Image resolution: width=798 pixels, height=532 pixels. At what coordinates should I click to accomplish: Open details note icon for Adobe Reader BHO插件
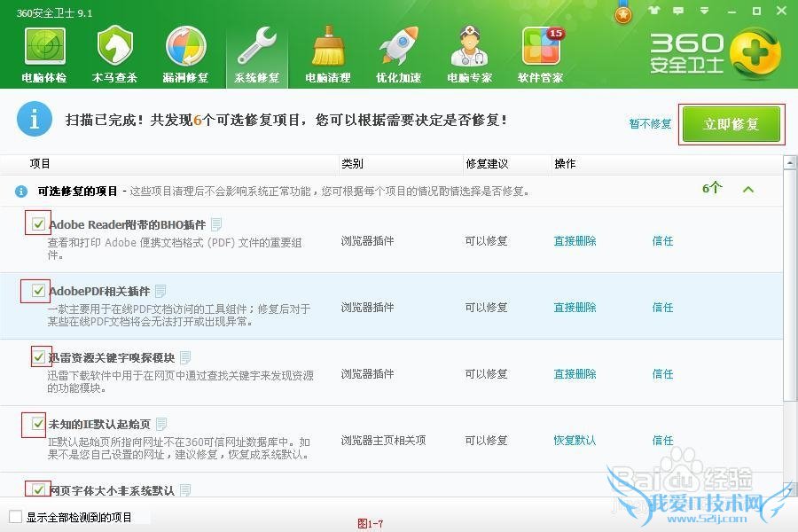tap(216, 224)
